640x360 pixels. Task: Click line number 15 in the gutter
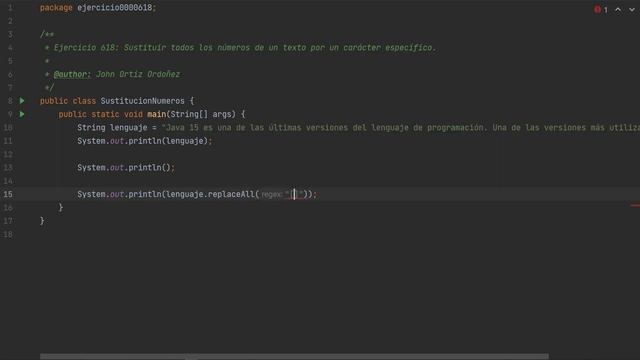tap(8, 194)
